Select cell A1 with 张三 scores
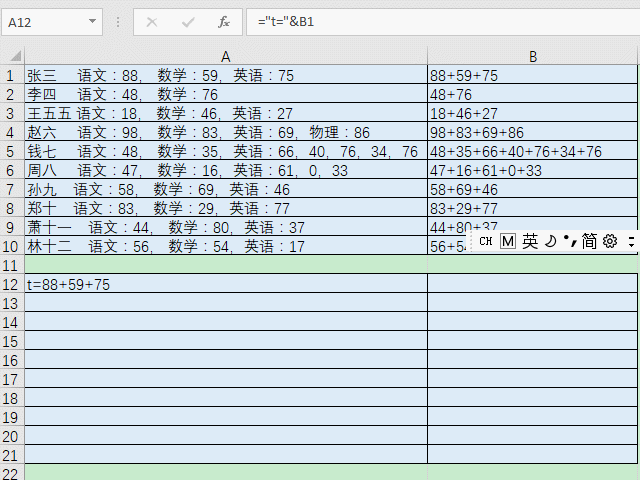 point(226,76)
